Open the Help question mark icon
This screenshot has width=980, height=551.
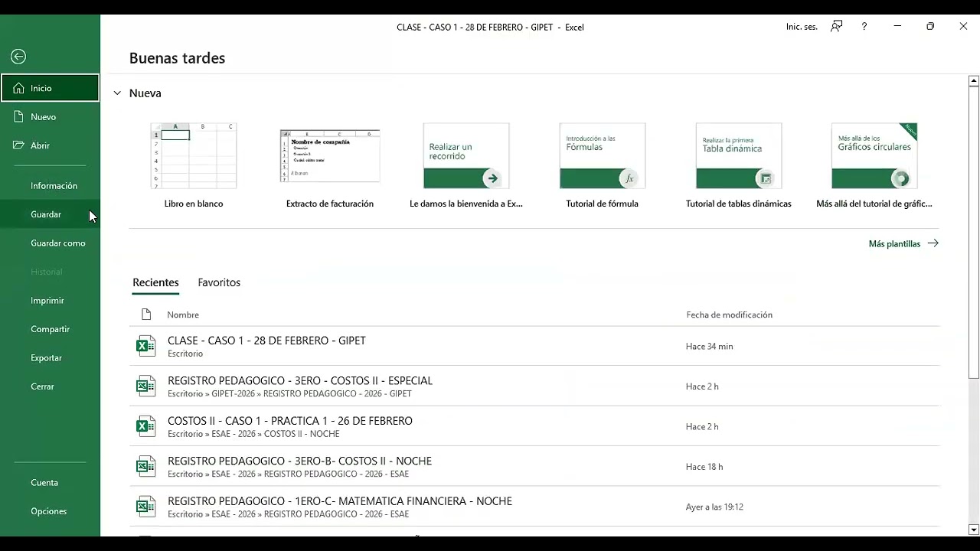(864, 26)
